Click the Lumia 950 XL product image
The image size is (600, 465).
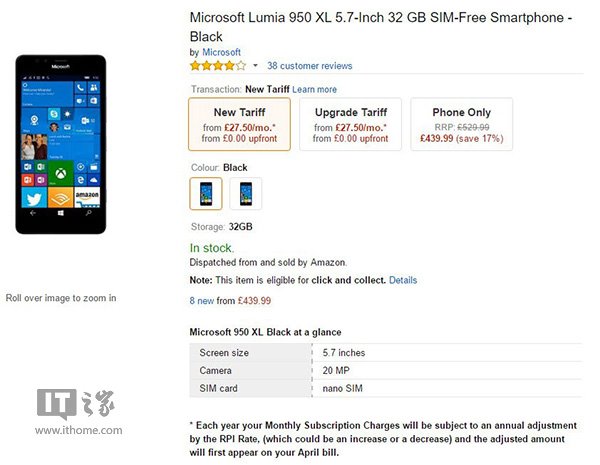coord(61,144)
